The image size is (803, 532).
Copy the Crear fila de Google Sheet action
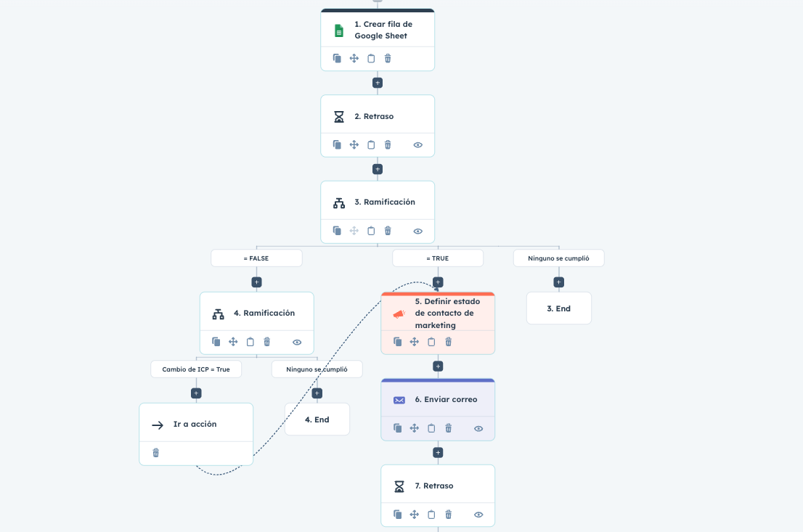337,58
